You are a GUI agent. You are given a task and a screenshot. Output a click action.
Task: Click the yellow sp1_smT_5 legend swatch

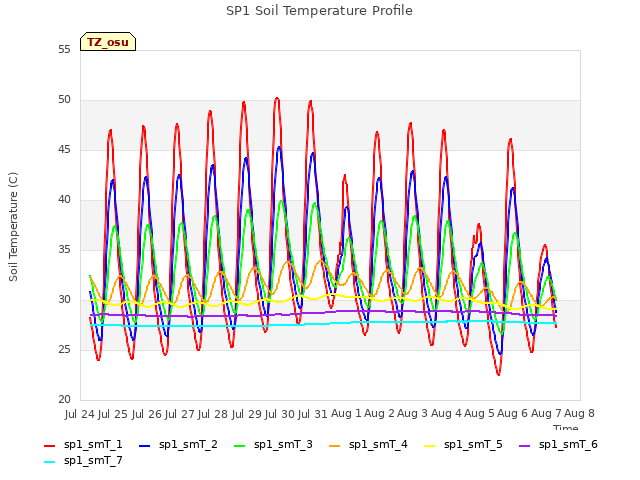[x=429, y=446]
